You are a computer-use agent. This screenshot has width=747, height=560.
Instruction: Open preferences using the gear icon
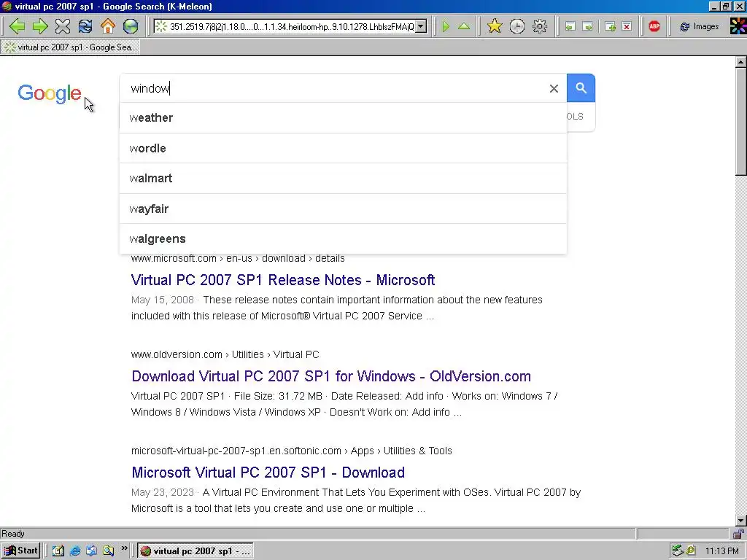coord(539,26)
